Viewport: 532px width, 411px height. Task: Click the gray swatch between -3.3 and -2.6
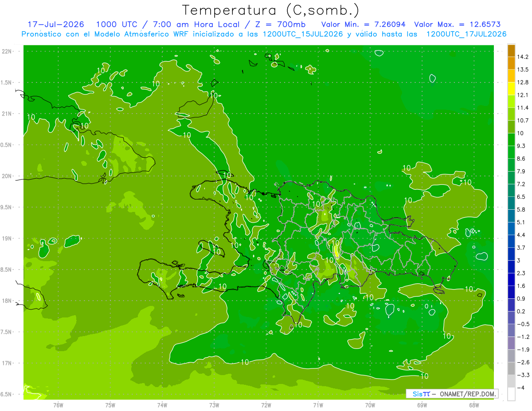(511, 368)
